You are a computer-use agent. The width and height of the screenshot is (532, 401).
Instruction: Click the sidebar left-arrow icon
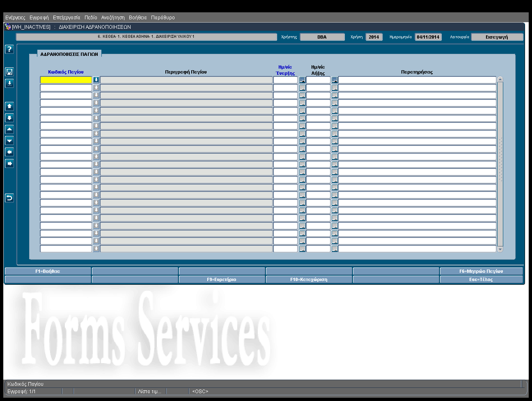coord(9,152)
